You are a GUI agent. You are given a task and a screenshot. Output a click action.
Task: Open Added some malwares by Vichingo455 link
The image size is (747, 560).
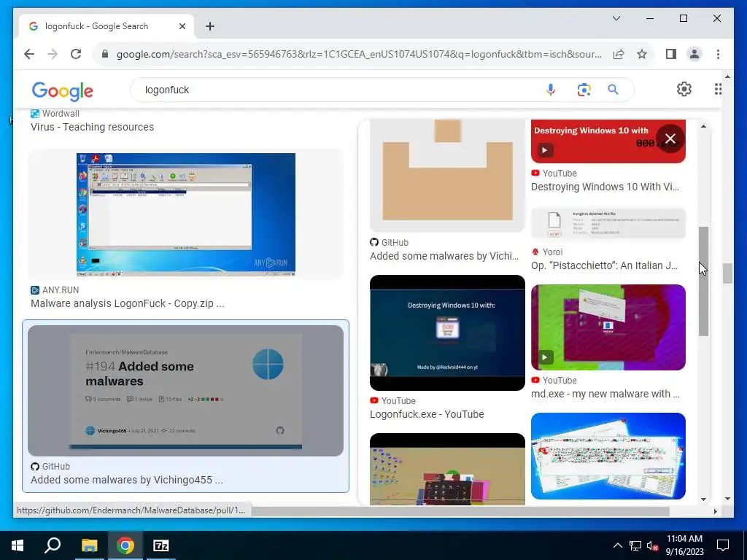click(x=127, y=480)
